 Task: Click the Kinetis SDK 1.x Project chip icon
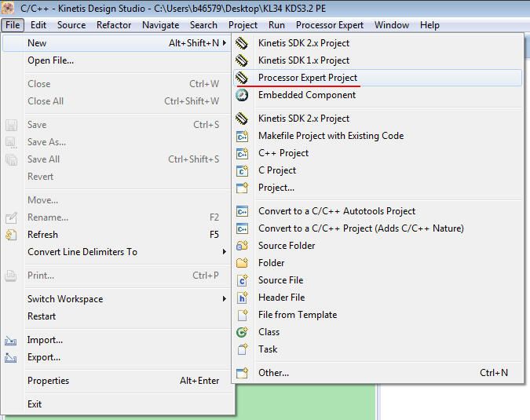click(x=242, y=60)
